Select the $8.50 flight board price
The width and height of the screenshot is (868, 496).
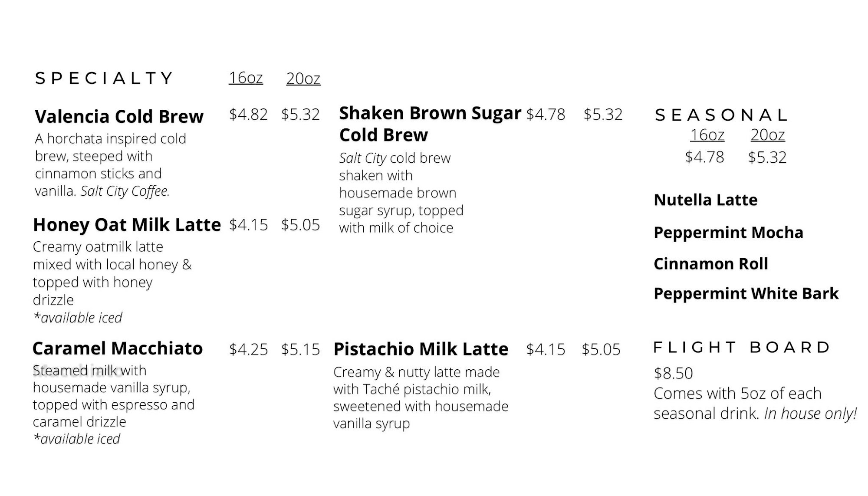coord(673,373)
